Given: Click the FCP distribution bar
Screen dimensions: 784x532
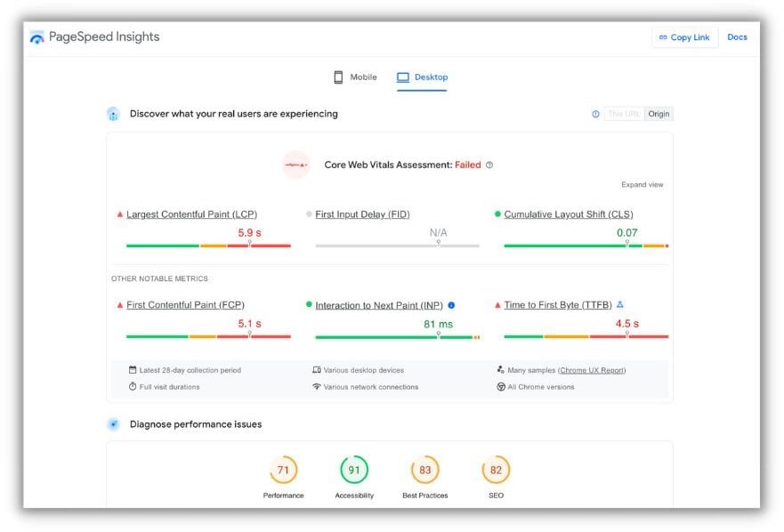Looking at the screenshot, I should point(208,336).
